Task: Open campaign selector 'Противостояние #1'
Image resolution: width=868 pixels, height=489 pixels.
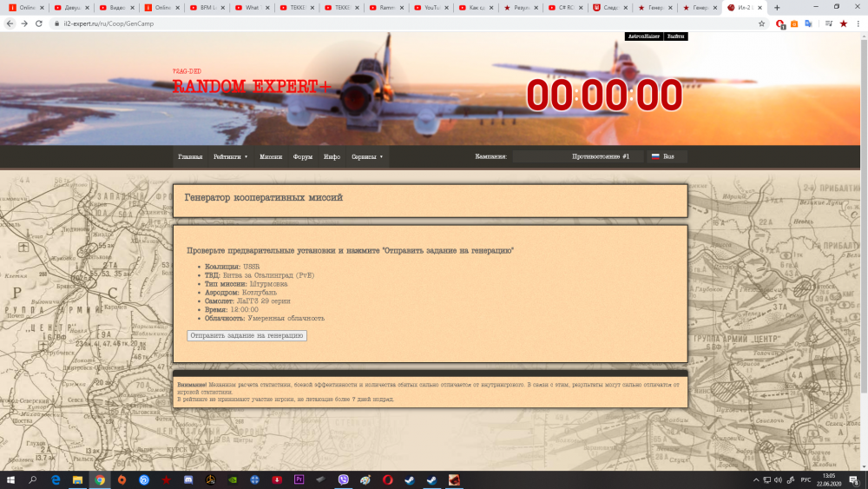Action: [578, 156]
